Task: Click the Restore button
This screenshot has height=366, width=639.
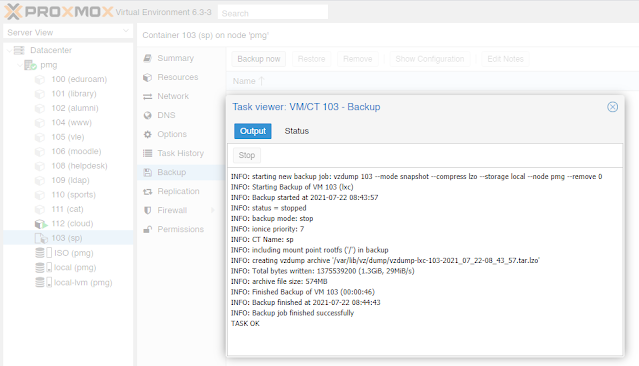Action: (311, 59)
